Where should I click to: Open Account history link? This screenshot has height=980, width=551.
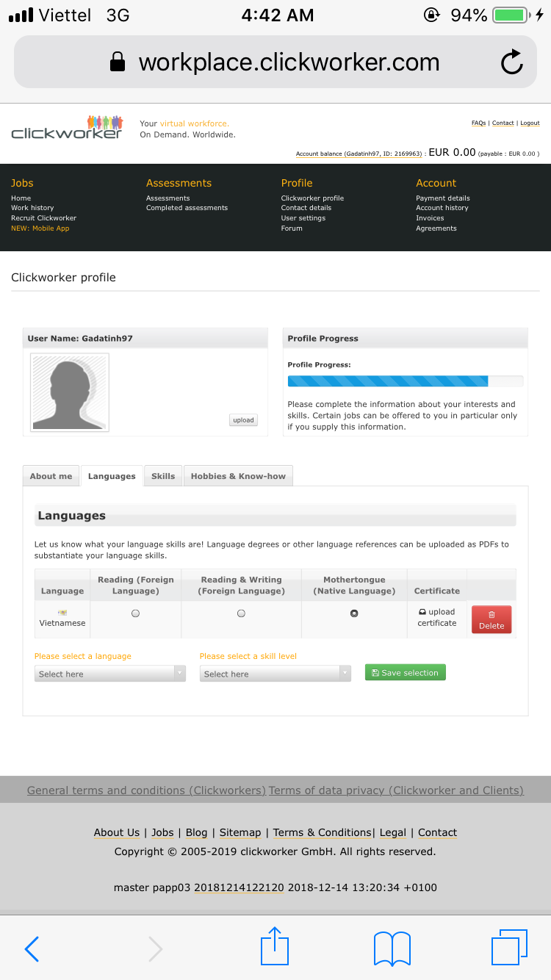[x=442, y=208]
